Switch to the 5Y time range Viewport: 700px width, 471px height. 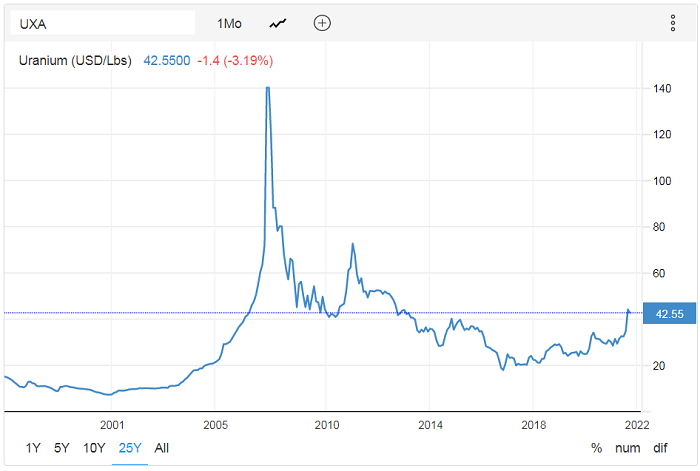pyautogui.click(x=62, y=448)
